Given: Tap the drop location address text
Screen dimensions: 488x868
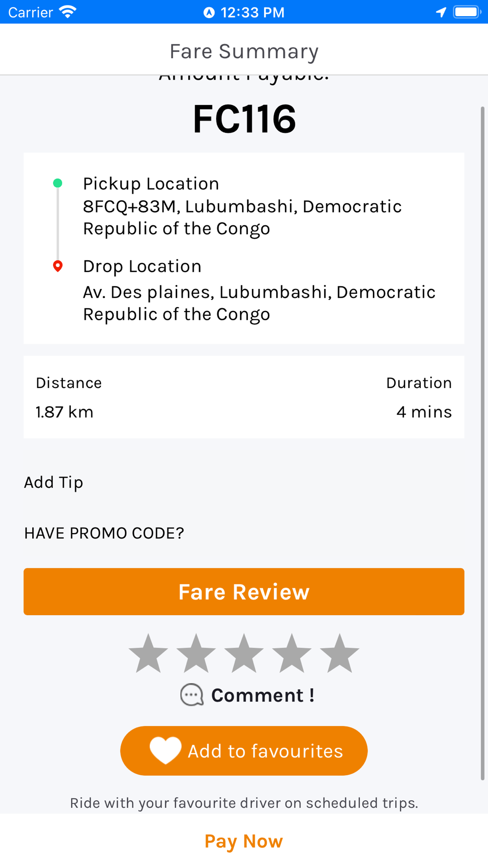Looking at the screenshot, I should pyautogui.click(x=259, y=303).
